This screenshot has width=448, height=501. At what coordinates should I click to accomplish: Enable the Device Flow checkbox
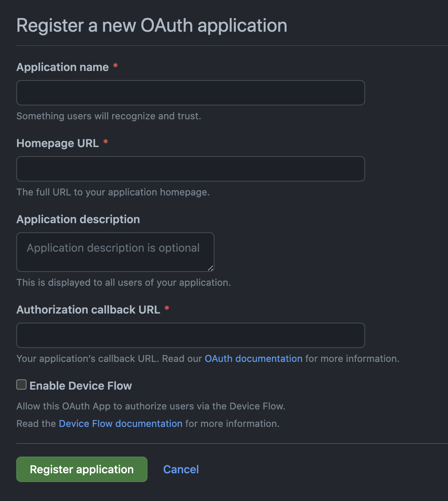[x=21, y=384]
